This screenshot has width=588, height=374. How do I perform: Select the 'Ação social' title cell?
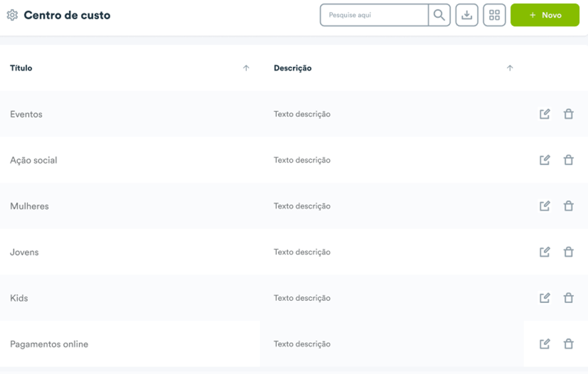point(33,160)
